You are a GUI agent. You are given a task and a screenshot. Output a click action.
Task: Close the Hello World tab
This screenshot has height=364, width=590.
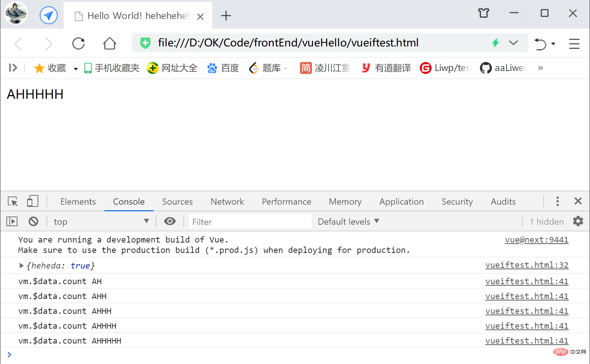click(x=200, y=16)
